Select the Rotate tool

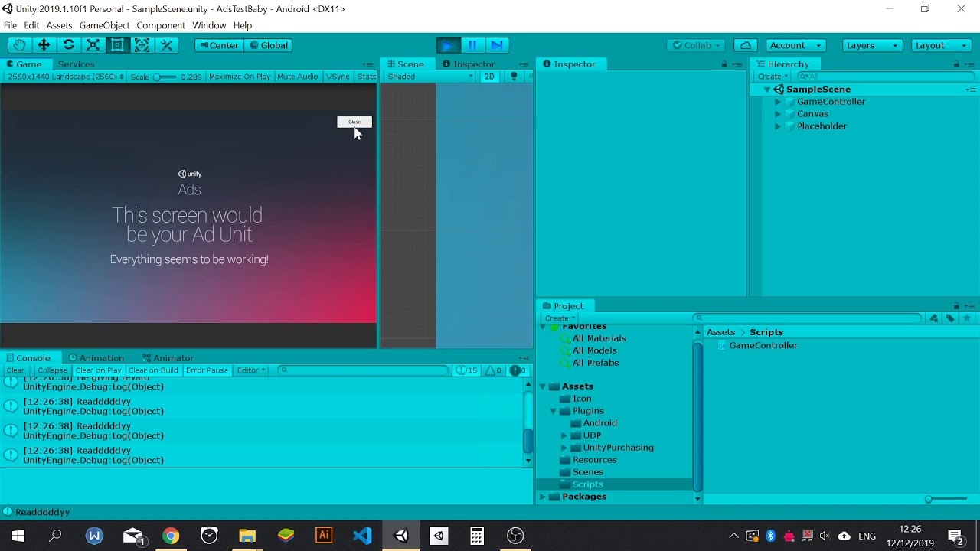tap(68, 45)
